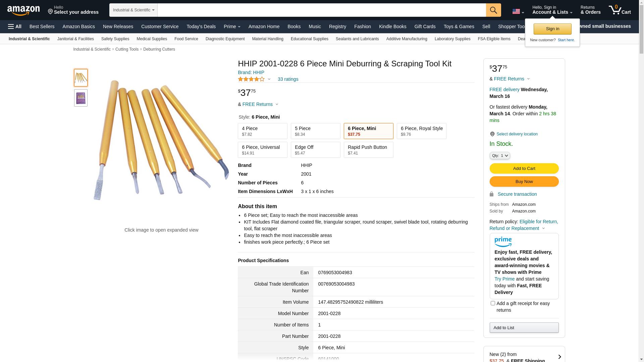Click the Amazon logo
The height and width of the screenshot is (362, 644).
coord(23,11)
